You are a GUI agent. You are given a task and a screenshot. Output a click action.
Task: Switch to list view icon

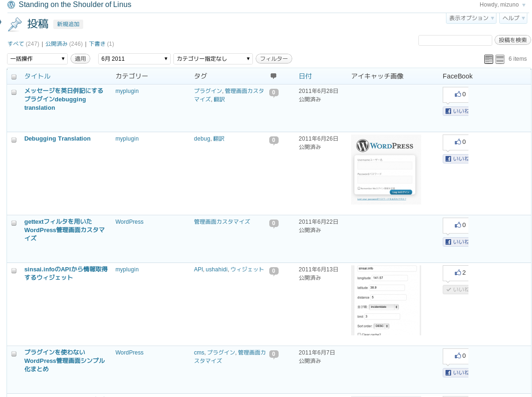[x=489, y=59]
